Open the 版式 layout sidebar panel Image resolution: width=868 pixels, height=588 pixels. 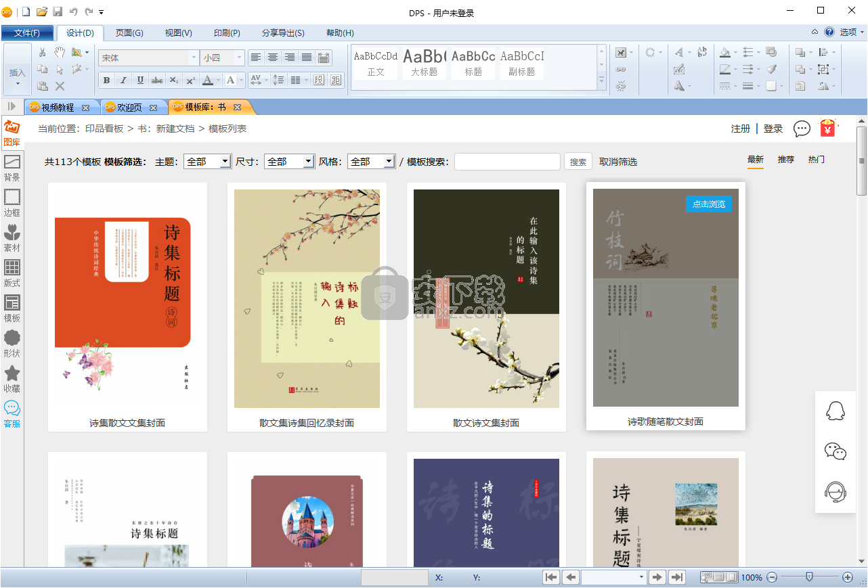tap(12, 274)
